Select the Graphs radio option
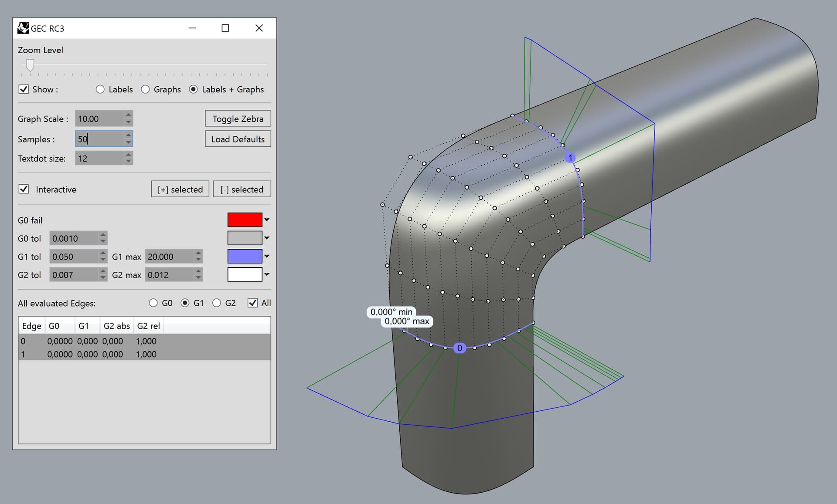The height and width of the screenshot is (504, 837). 146,89
